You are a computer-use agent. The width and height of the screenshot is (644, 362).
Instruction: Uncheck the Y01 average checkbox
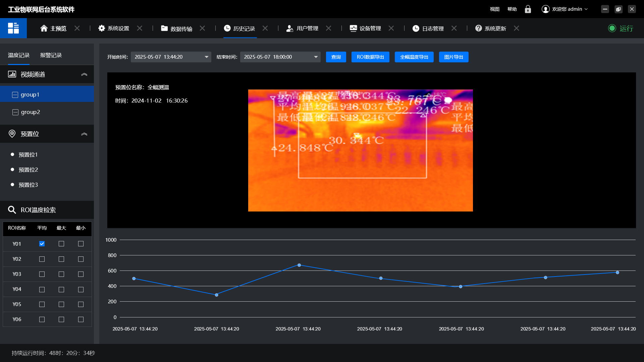(x=42, y=244)
